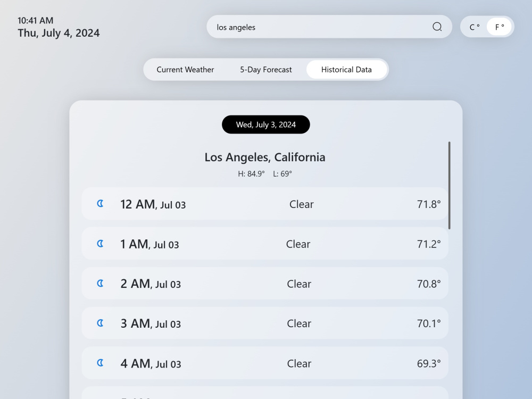Open the Wed, July 3, 2024 date picker
Screen dimensions: 532x399
click(x=266, y=124)
